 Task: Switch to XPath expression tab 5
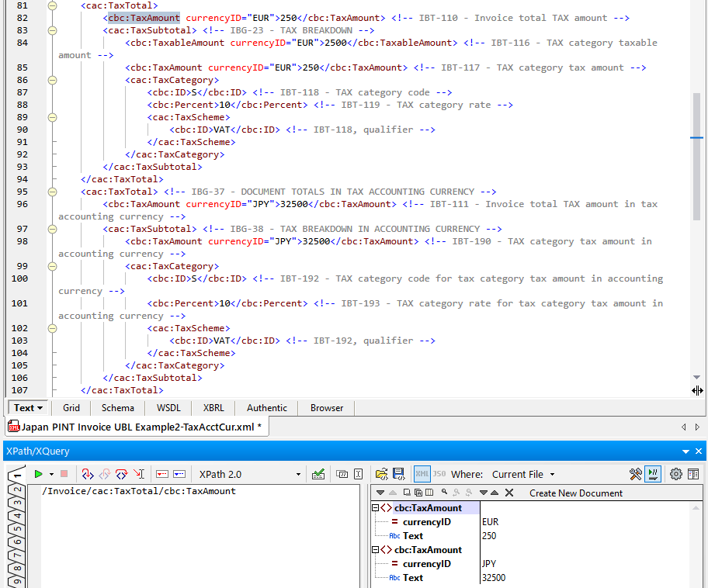17,528
